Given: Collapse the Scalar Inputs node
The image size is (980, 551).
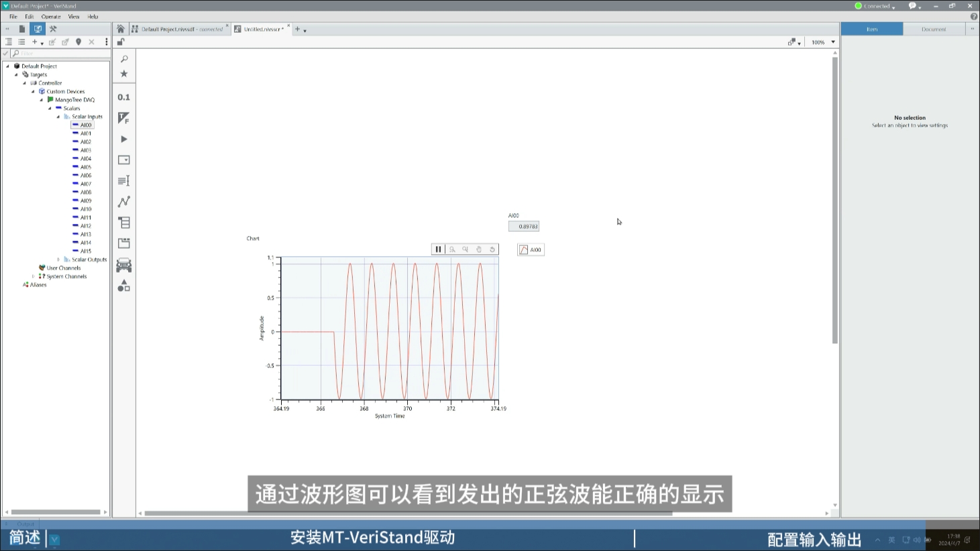Looking at the screenshot, I should (x=58, y=117).
